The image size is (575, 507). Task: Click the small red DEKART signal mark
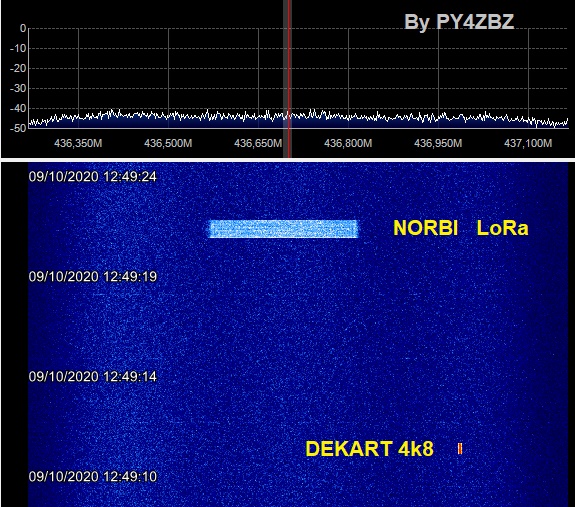460,449
